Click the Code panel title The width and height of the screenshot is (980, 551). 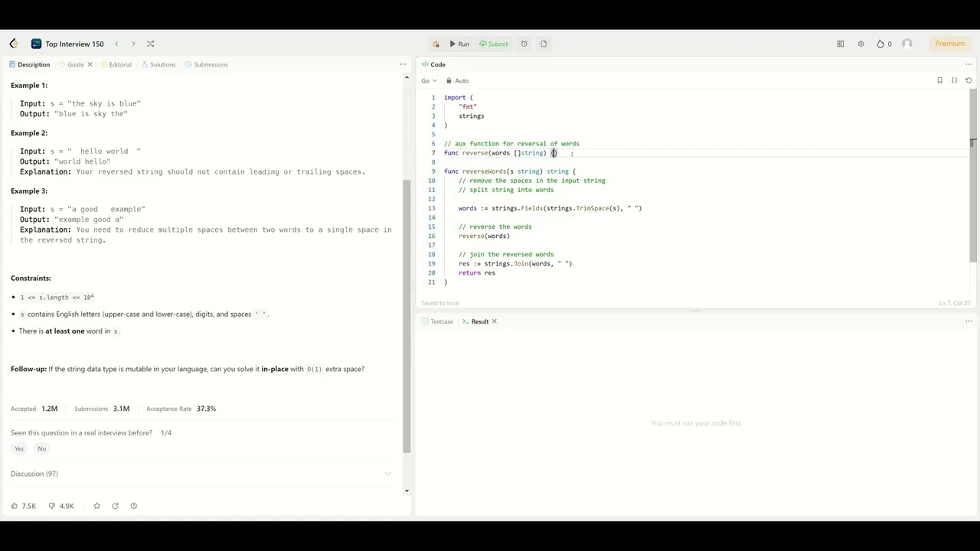coord(433,64)
